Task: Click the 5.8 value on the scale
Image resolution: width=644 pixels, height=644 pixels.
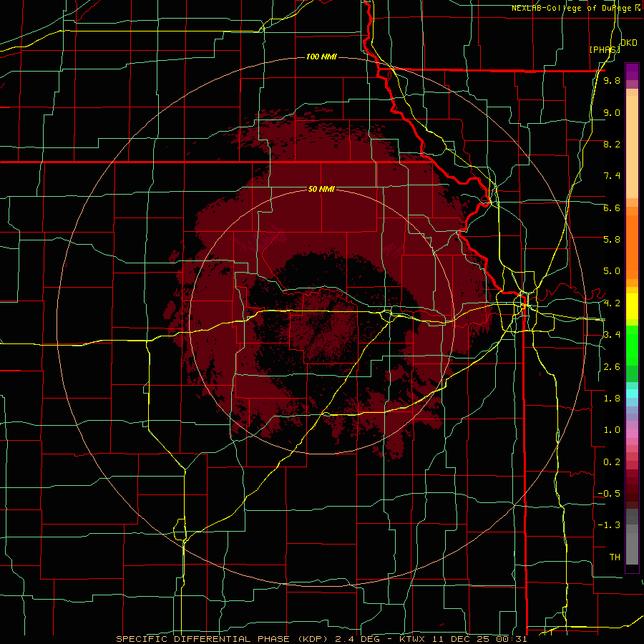Action: pyautogui.click(x=612, y=240)
